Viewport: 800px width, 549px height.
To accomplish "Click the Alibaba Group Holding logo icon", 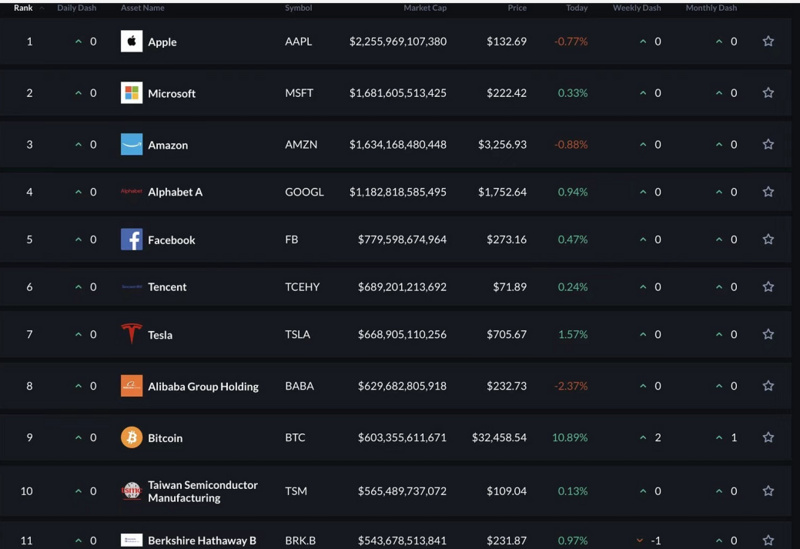I will click(x=132, y=386).
